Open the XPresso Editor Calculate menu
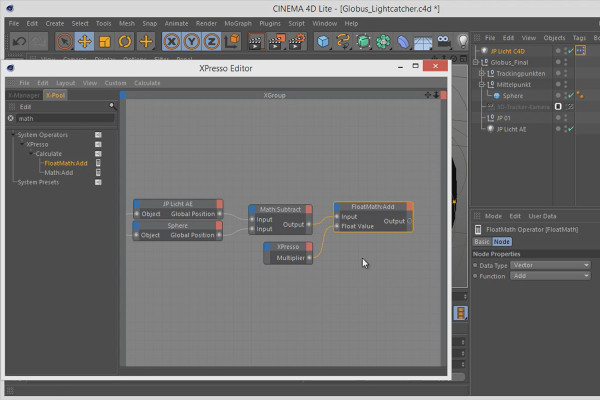600x400 pixels. tap(147, 83)
